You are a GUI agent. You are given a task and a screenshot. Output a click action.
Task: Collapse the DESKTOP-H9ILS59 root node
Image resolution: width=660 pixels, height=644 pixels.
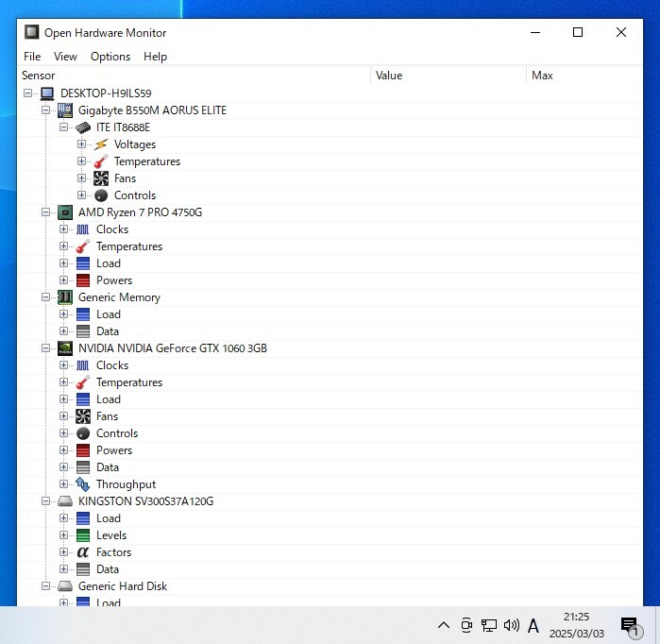(28, 93)
